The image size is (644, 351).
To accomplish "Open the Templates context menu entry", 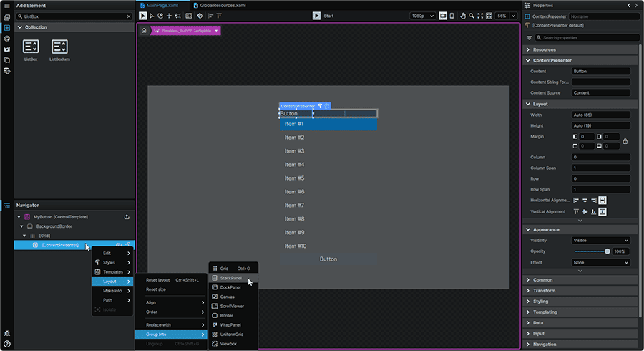I will [112, 271].
